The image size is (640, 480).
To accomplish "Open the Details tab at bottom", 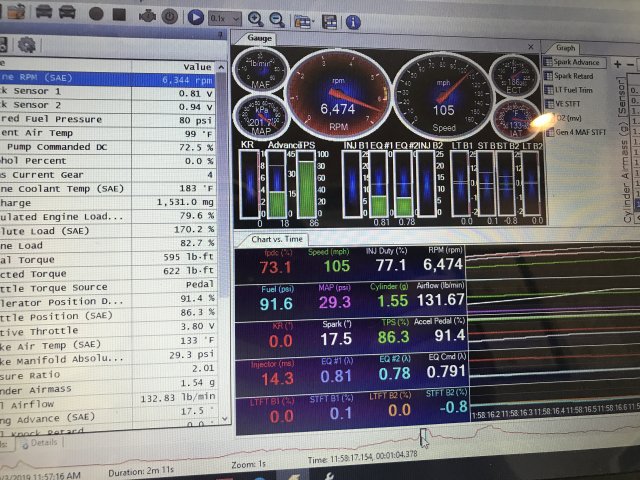I will (40, 443).
